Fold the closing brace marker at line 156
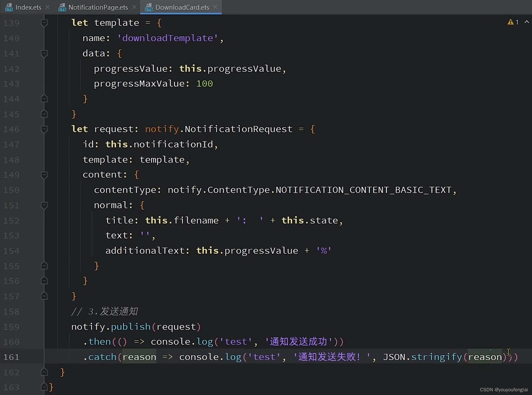This screenshot has height=395, width=532. tap(44, 281)
